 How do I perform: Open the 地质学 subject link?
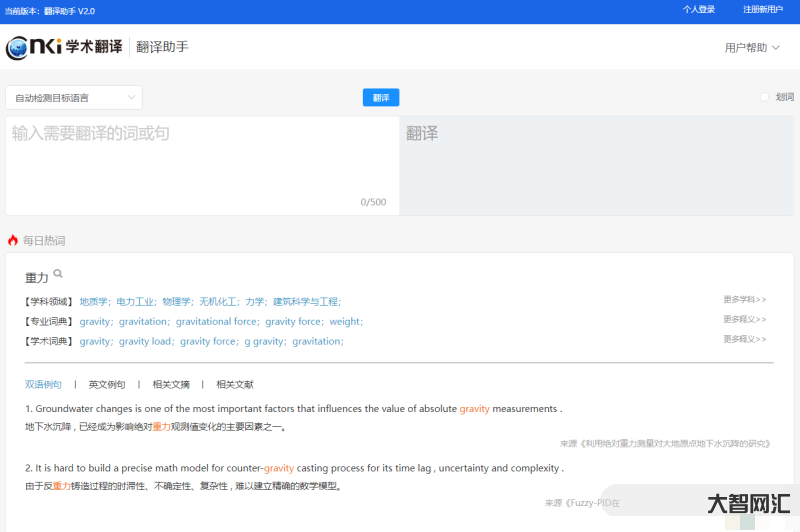click(94, 301)
